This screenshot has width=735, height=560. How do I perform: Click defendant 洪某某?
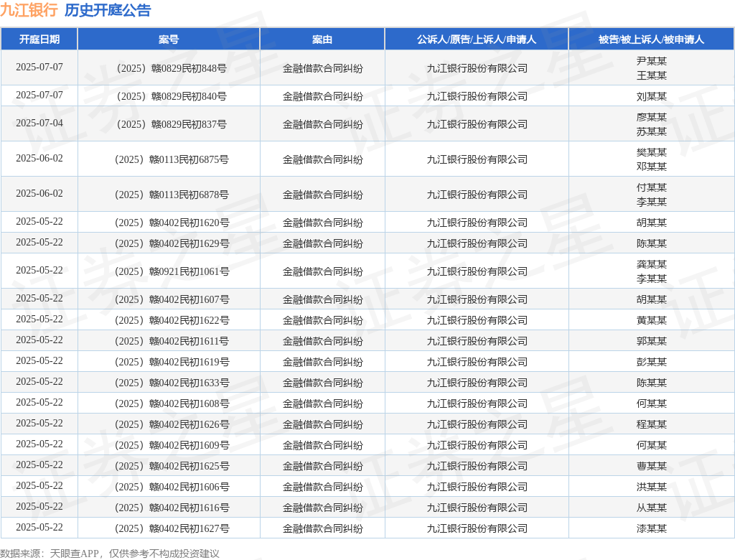[x=652, y=487]
